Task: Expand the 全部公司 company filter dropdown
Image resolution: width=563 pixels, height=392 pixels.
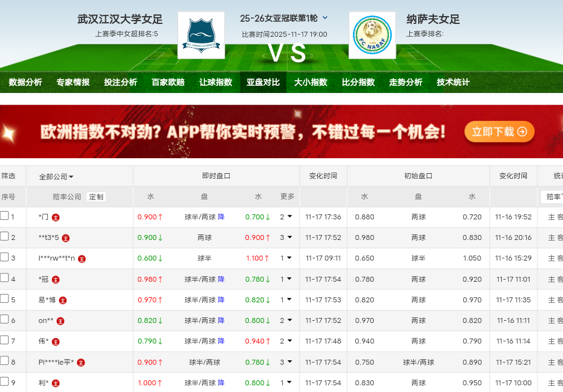Action: coord(56,177)
